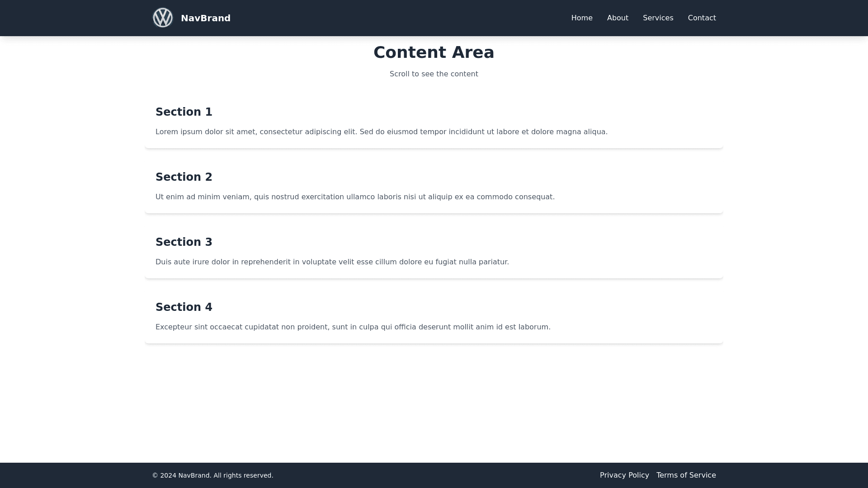Click the 'Duis aute irure' paragraph text
This screenshot has width=868, height=488.
pyautogui.click(x=332, y=262)
